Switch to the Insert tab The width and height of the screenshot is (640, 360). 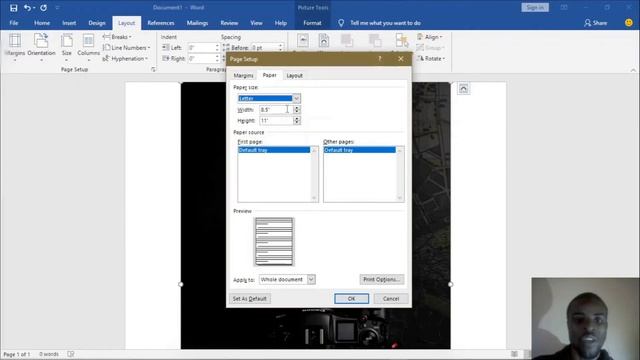click(69, 23)
